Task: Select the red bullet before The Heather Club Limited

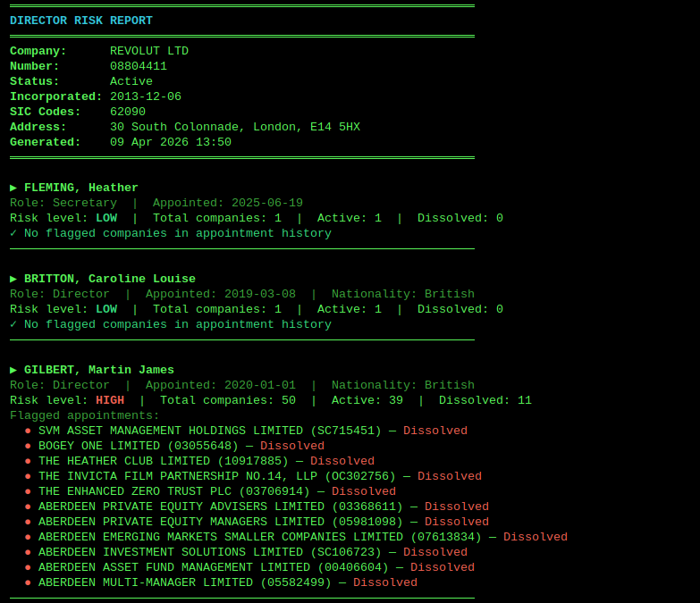Action: [28, 461]
